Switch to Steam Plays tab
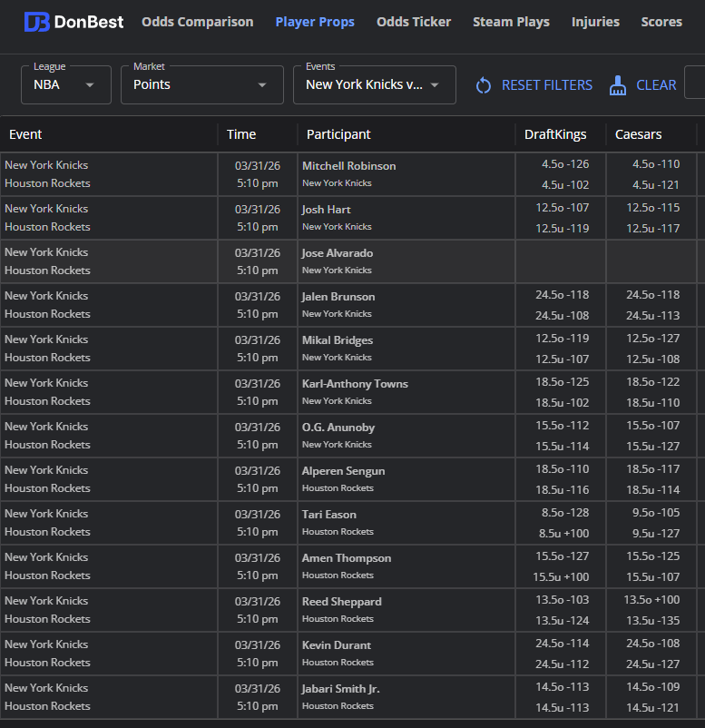 click(512, 22)
